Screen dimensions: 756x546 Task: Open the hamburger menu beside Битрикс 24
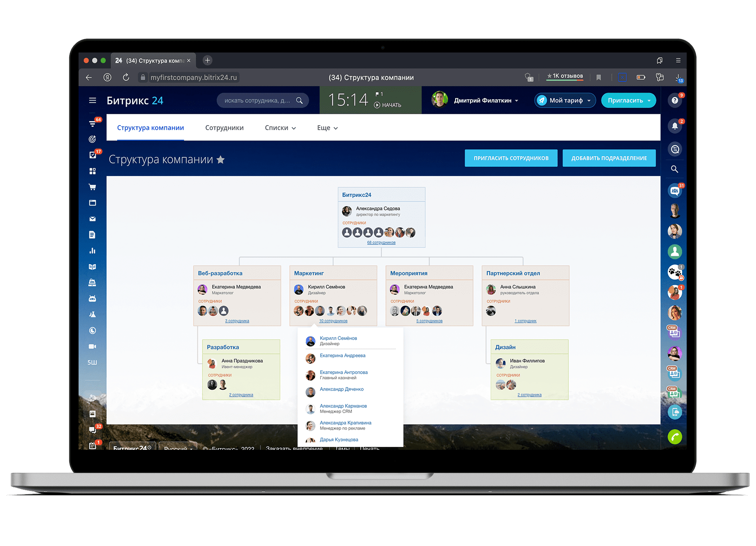click(92, 100)
